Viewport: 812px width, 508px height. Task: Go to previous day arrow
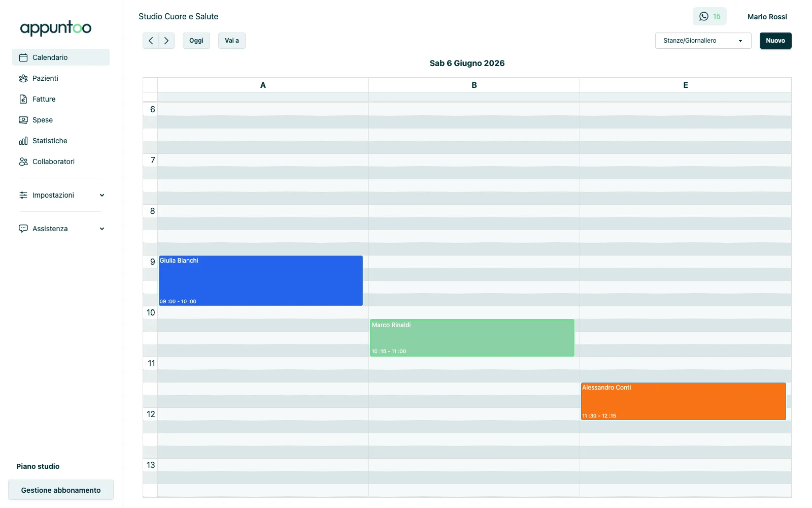click(151, 41)
